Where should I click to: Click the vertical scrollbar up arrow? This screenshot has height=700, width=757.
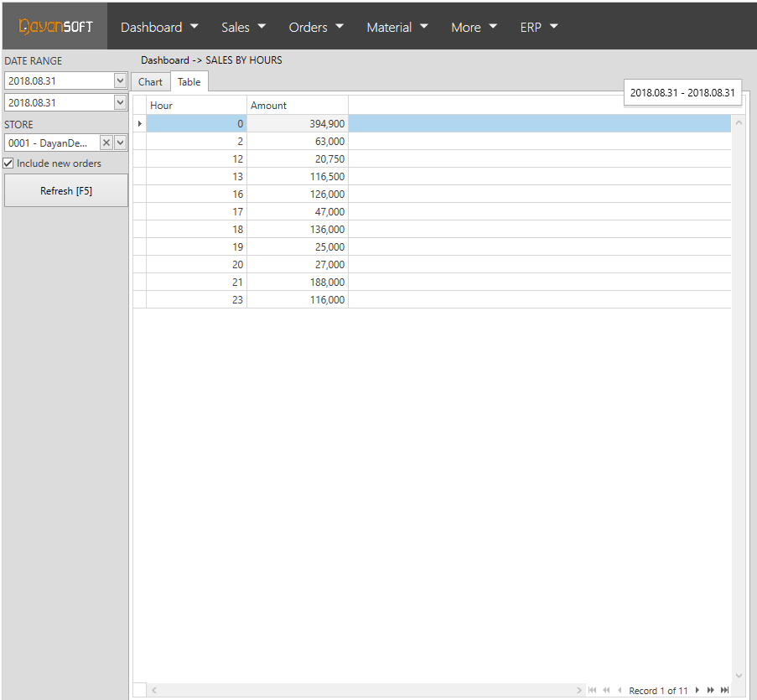[x=739, y=122]
